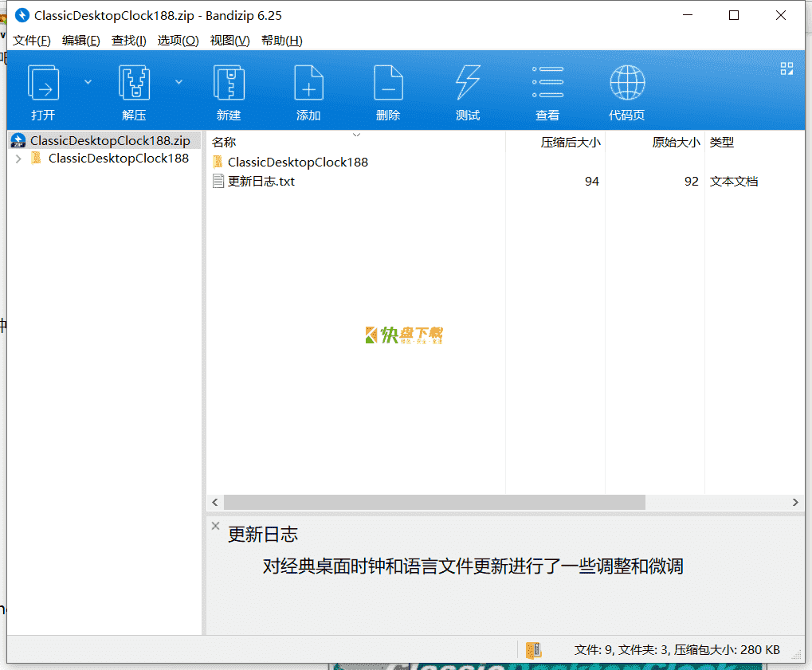
Task: Select ClassicDesktopClock188 folder in the tree pane
Action: 119,159
